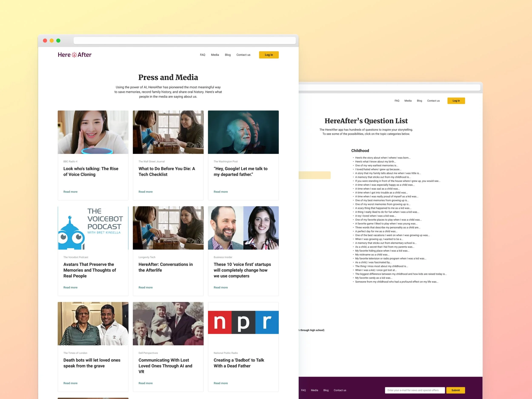The height and width of the screenshot is (399, 532).
Task: Open footer Blog link in back window
Action: [326, 390]
